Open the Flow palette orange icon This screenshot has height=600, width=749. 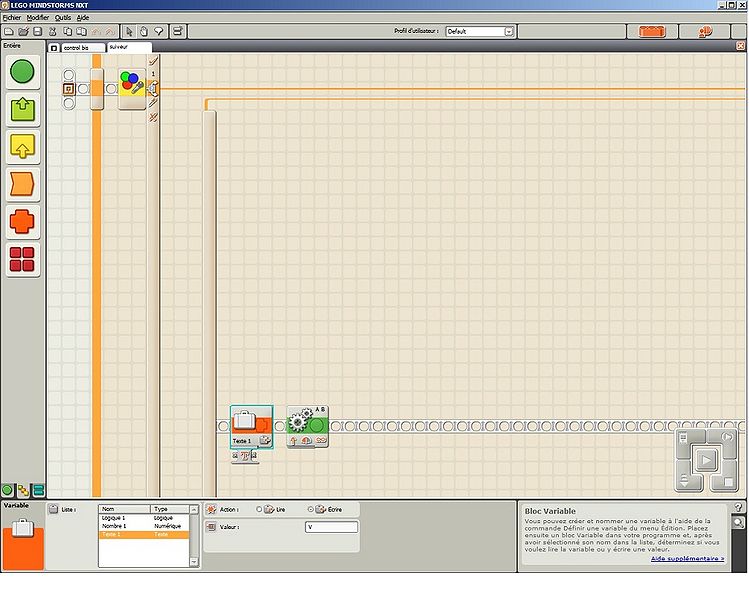coord(23,184)
